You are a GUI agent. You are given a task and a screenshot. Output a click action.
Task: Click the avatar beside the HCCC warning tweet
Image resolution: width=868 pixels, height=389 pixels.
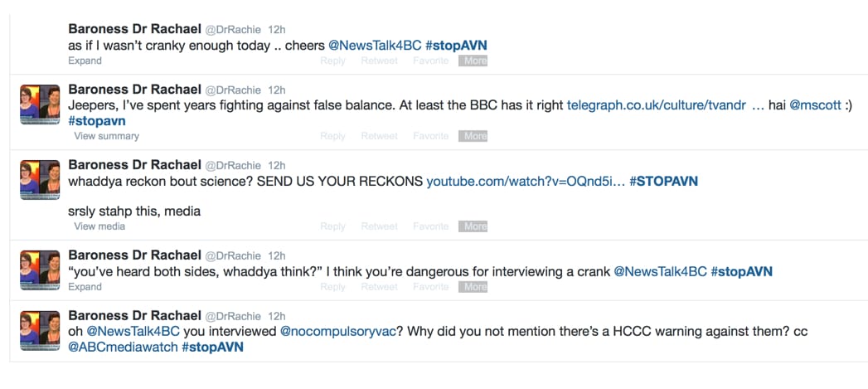point(40,331)
